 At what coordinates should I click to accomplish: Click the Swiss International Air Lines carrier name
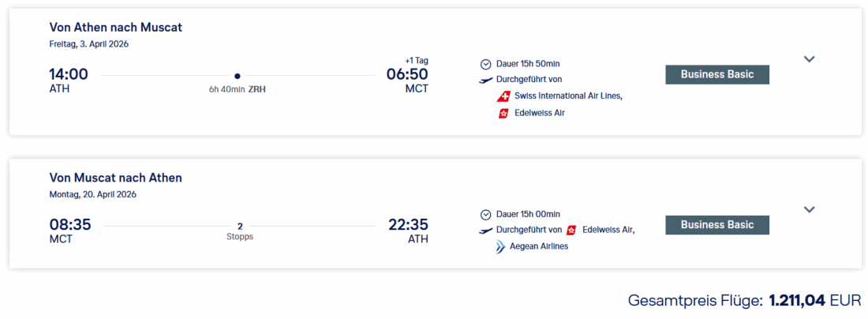[568, 96]
